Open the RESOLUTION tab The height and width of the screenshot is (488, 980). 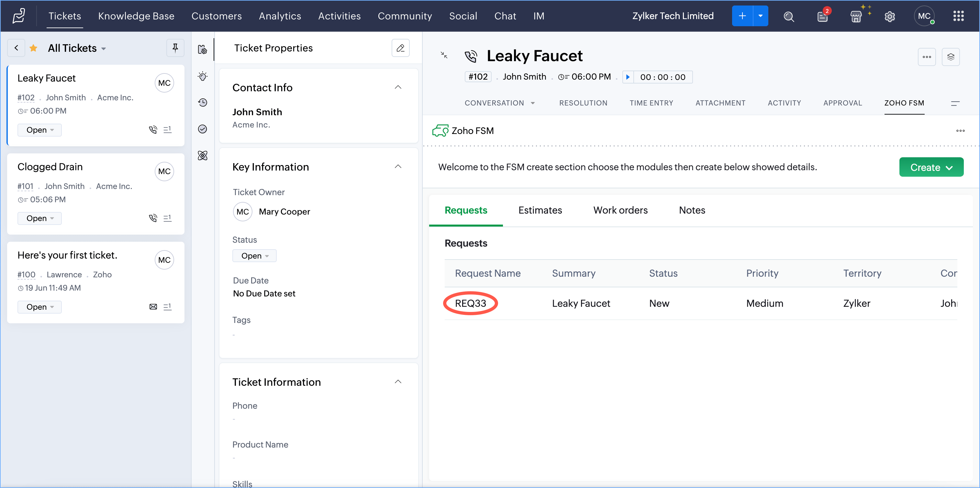click(583, 103)
